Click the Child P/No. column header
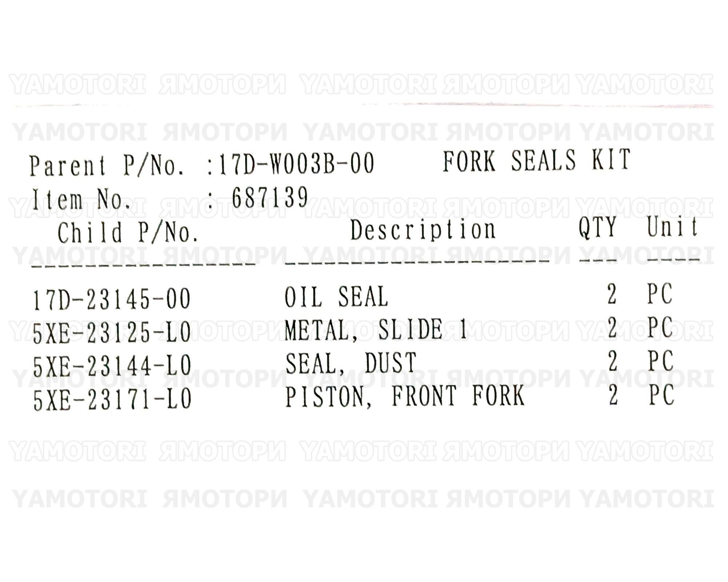The height and width of the screenshot is (582, 728). click(x=128, y=233)
